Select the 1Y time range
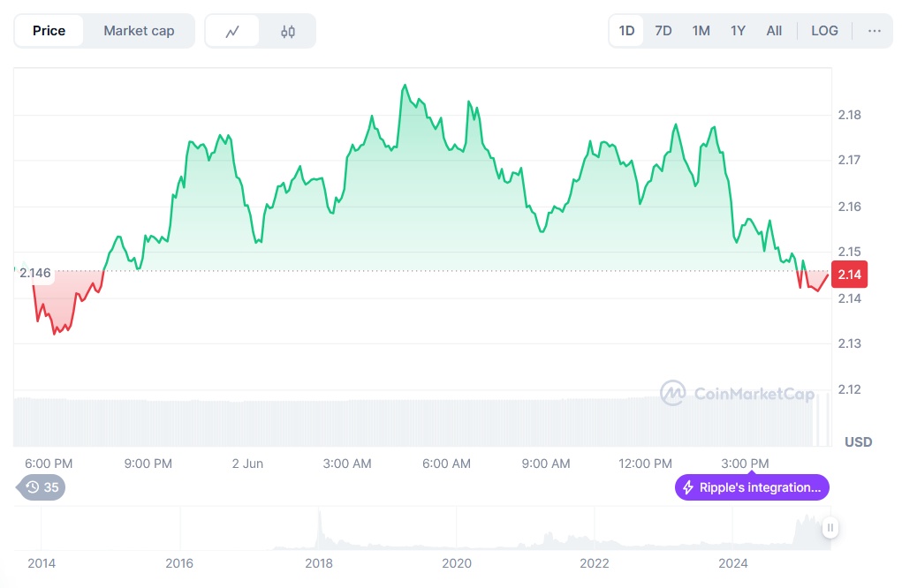Viewport: 902px width, 588px height. click(x=738, y=31)
